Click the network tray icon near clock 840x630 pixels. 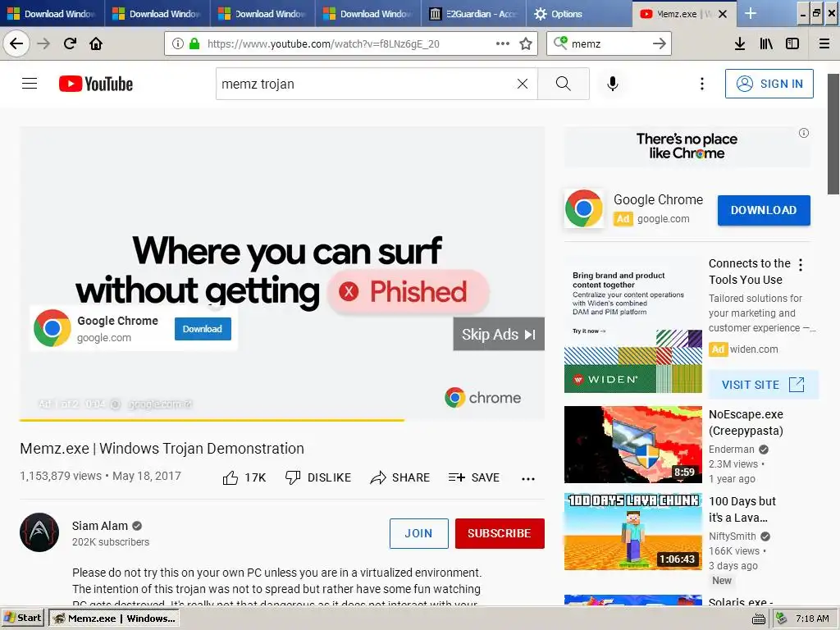pyautogui.click(x=781, y=619)
